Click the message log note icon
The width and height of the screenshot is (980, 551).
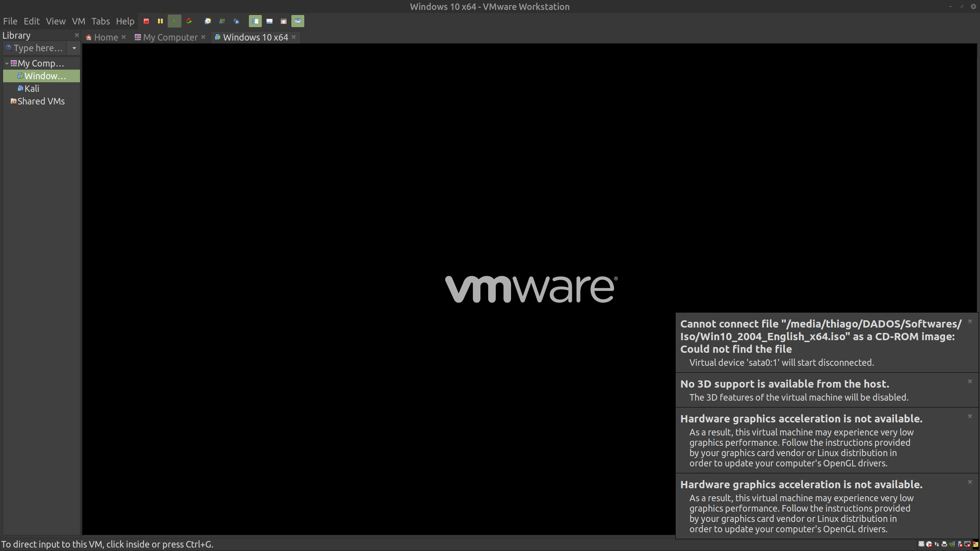click(x=975, y=544)
